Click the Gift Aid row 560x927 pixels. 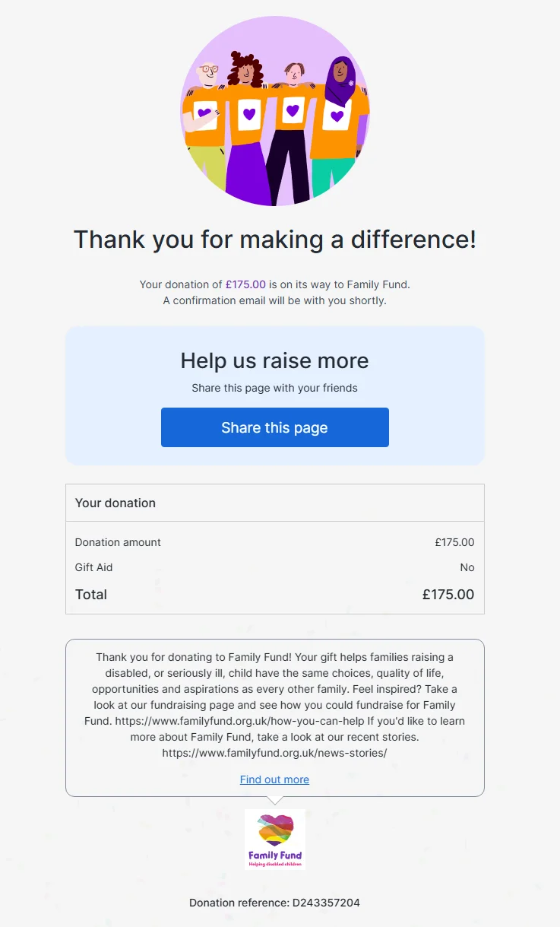tap(274, 567)
